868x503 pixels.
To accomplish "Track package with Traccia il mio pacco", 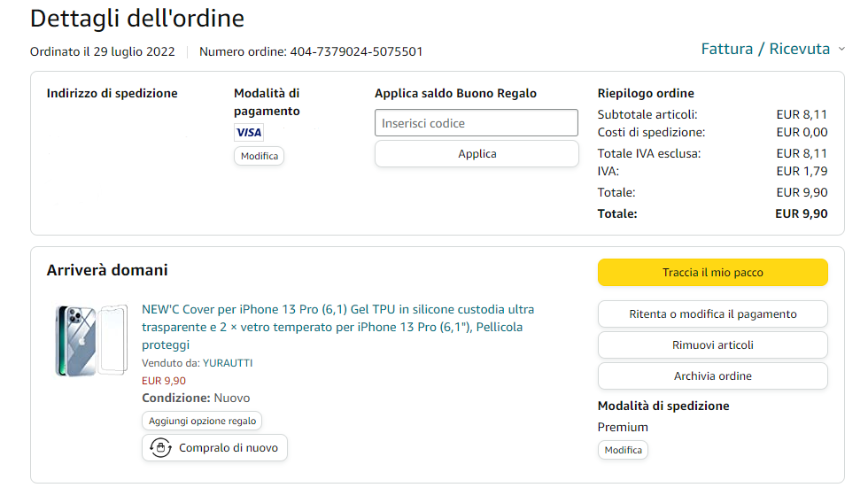I will 712,273.
